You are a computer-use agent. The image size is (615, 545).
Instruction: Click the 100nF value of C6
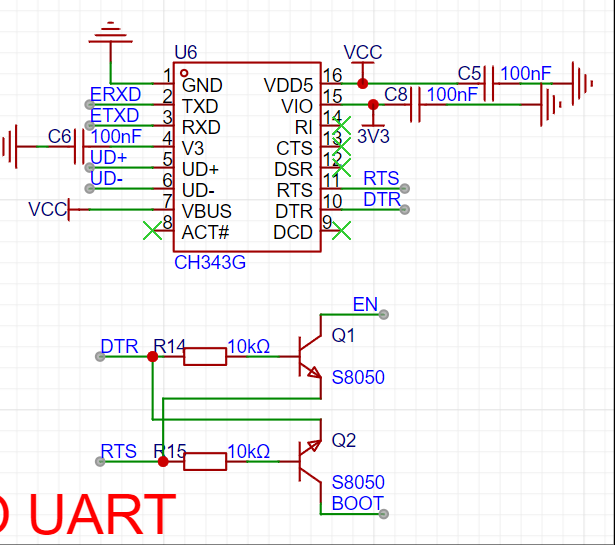(x=116, y=137)
